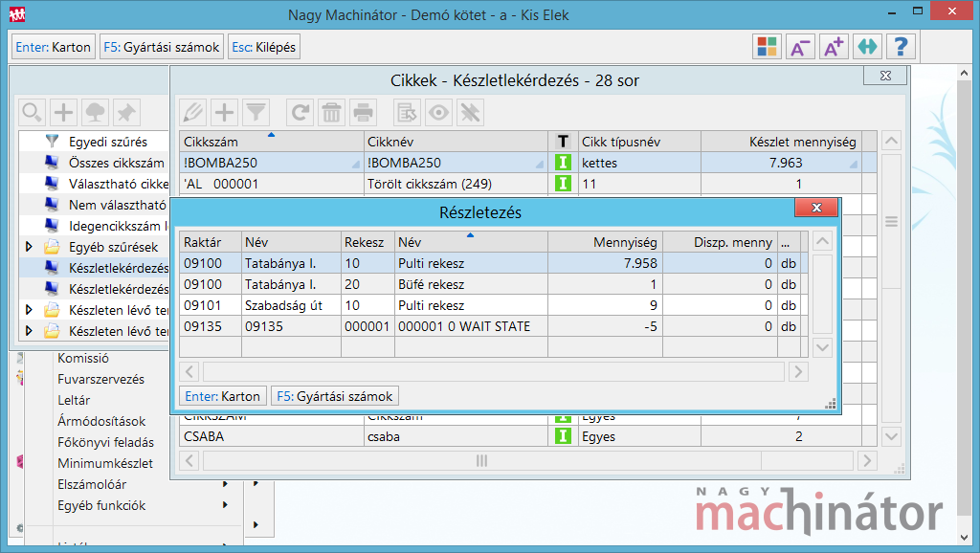
Task: Open Ármódosítások menu item
Action: coord(101,421)
